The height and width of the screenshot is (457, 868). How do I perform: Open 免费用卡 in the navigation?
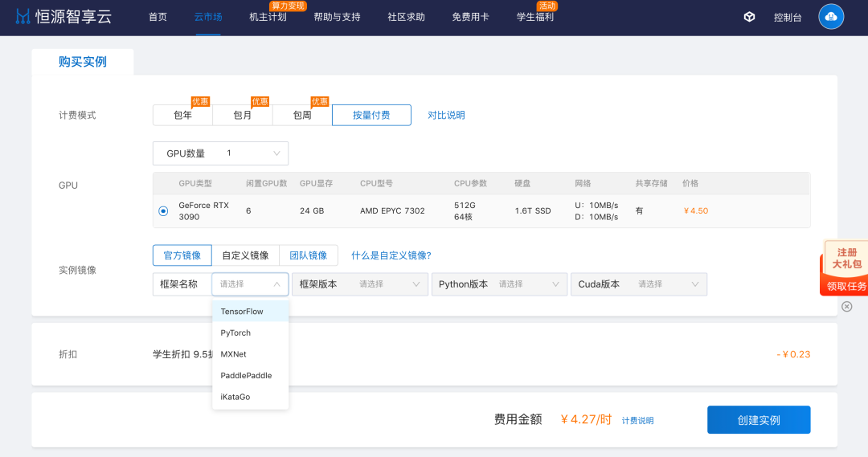click(470, 17)
